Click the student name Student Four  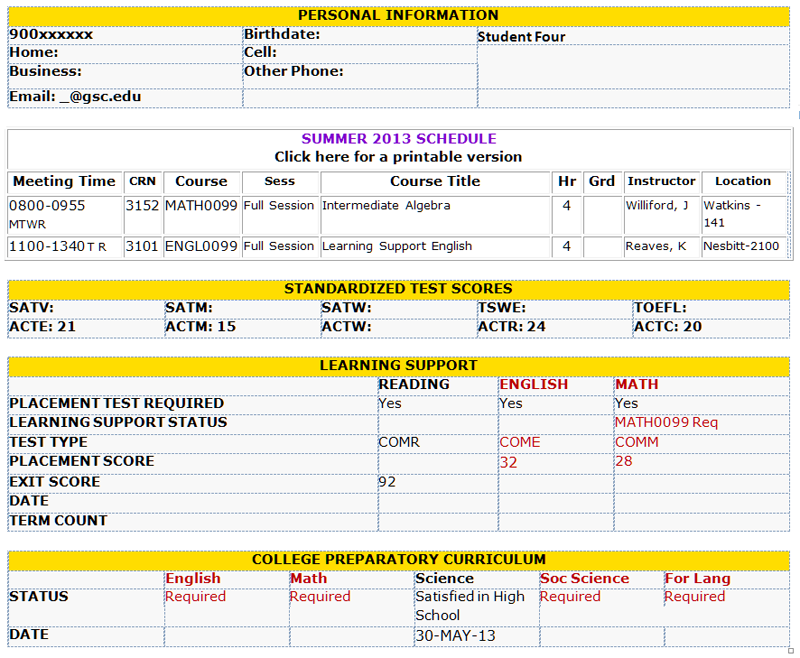point(521,36)
